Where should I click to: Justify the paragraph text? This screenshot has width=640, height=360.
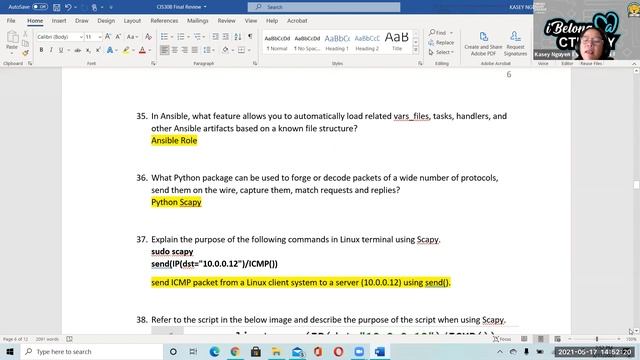[195, 50]
